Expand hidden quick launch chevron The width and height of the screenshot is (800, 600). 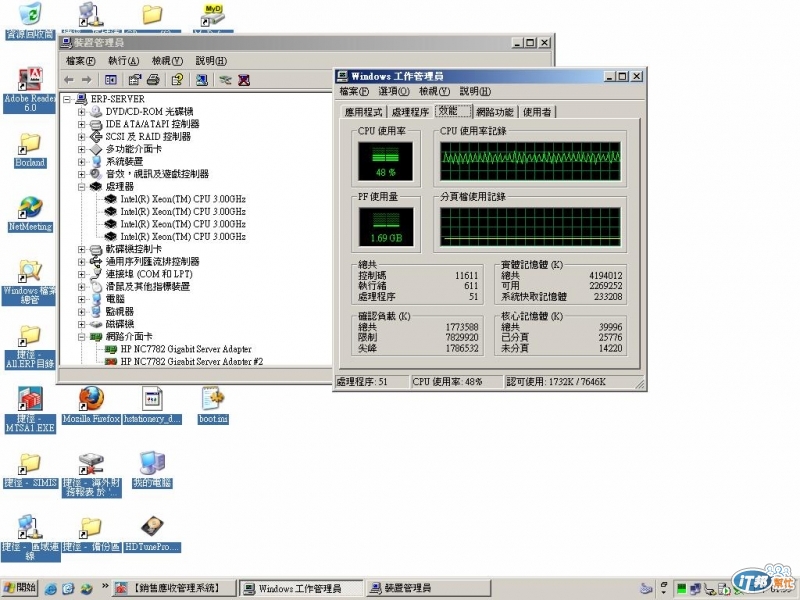pos(105,585)
